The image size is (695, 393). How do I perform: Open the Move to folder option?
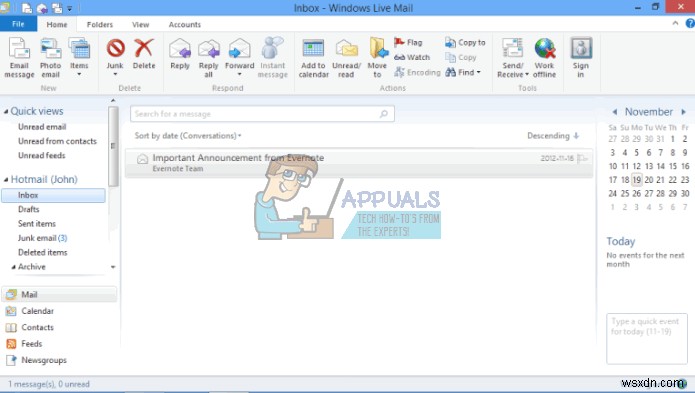coord(377,58)
